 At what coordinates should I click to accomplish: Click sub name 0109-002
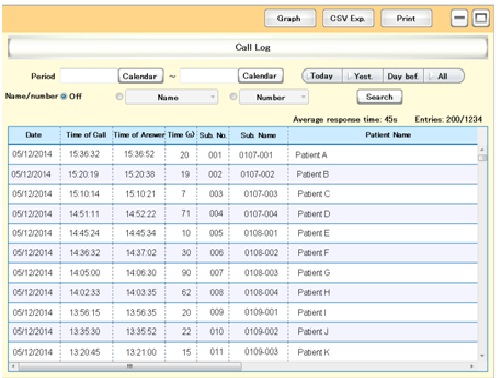[x=261, y=332]
